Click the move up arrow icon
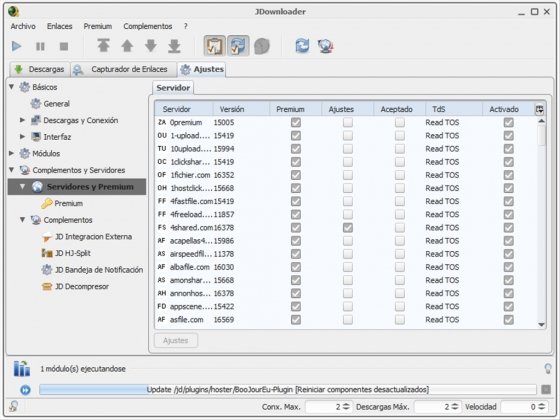 [127, 46]
